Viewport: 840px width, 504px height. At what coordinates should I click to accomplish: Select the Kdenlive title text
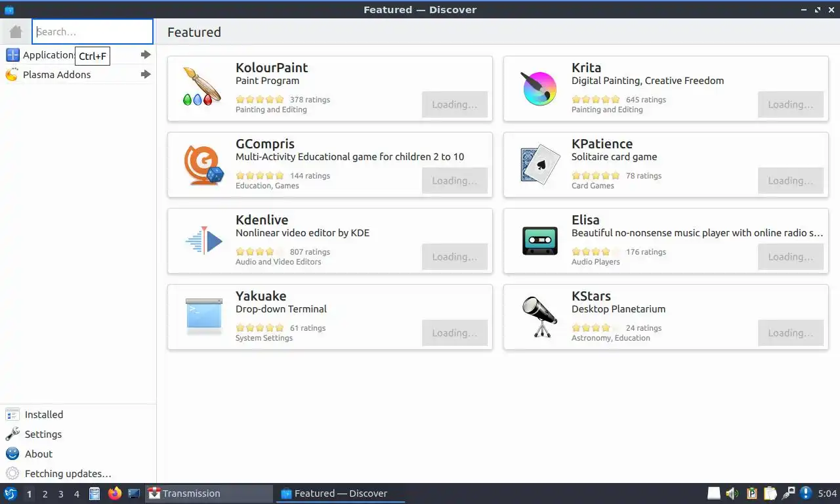tap(262, 220)
